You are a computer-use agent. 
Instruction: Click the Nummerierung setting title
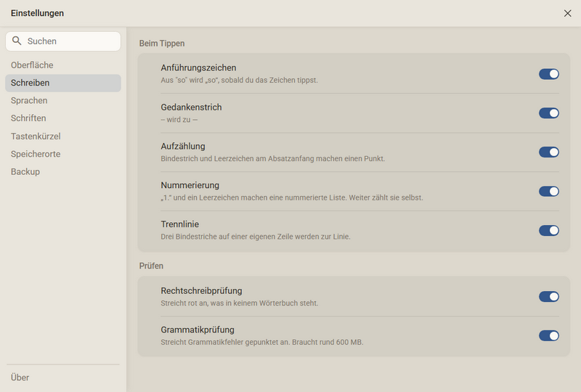point(190,185)
